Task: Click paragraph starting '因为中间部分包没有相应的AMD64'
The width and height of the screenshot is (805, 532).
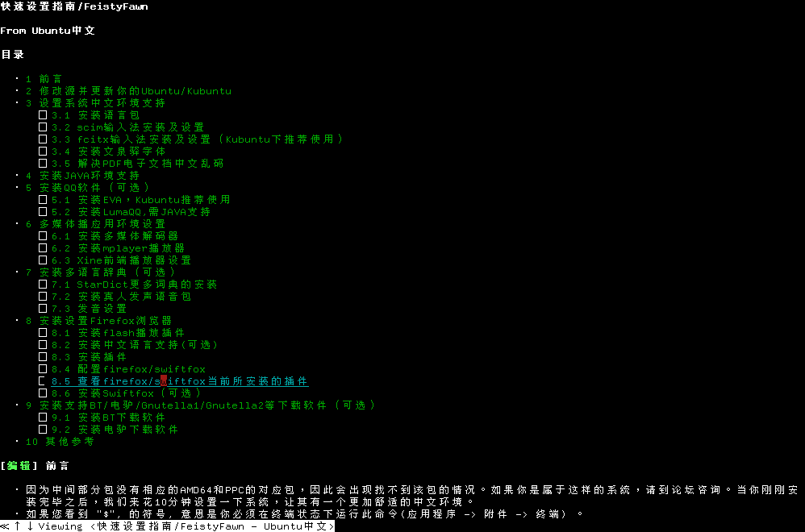Action: [411, 496]
